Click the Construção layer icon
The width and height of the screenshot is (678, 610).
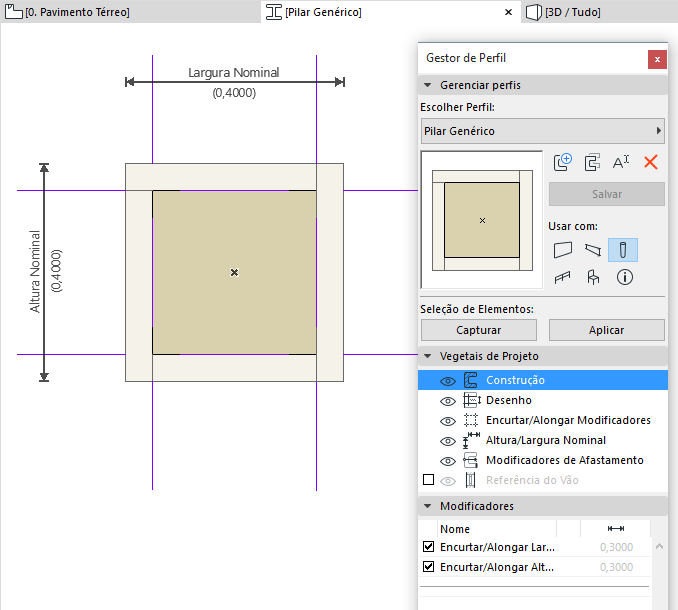470,380
